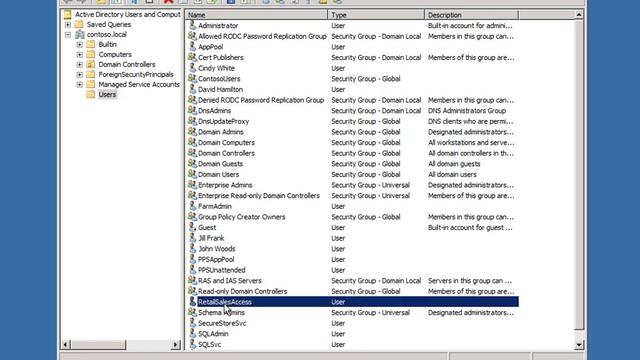Image resolution: width=640 pixels, height=360 pixels.
Task: Click the RAS and IAS Servers group icon
Action: point(192,280)
